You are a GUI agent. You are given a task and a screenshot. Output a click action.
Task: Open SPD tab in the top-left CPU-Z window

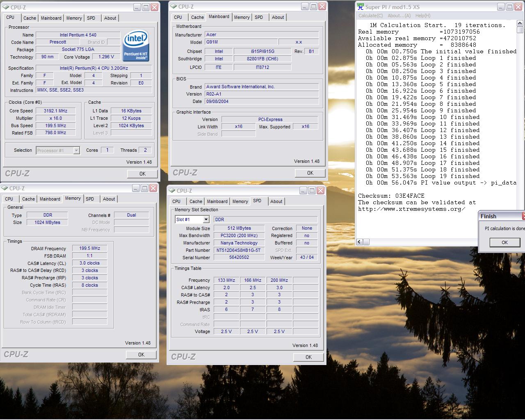click(x=91, y=18)
